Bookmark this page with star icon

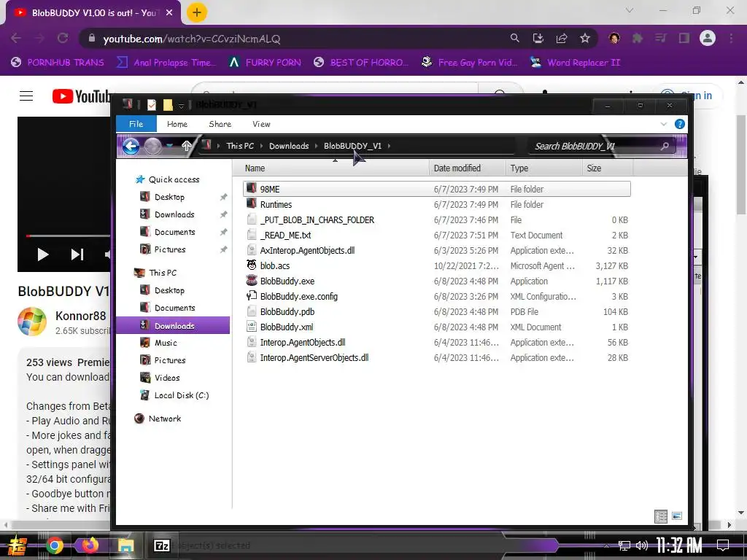(x=585, y=39)
